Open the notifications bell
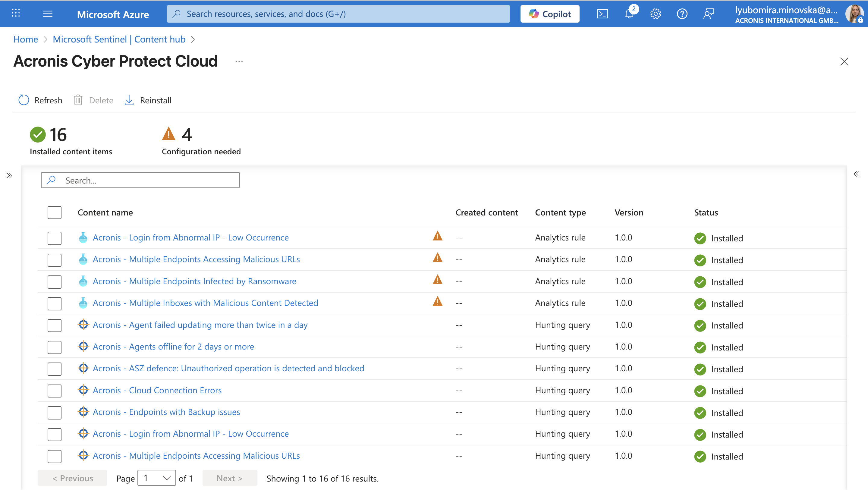 click(x=629, y=14)
